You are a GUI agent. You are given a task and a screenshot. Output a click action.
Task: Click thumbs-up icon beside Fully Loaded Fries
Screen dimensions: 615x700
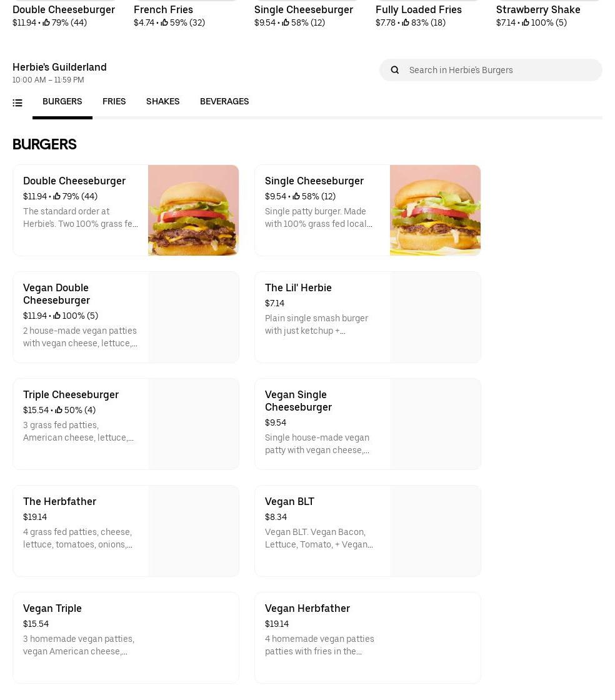405,22
